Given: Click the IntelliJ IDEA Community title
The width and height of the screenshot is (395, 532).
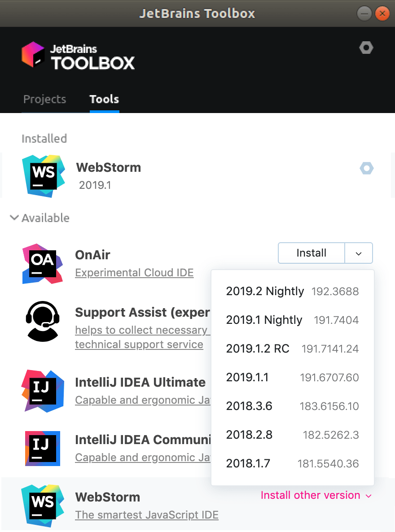Looking at the screenshot, I should point(143,440).
